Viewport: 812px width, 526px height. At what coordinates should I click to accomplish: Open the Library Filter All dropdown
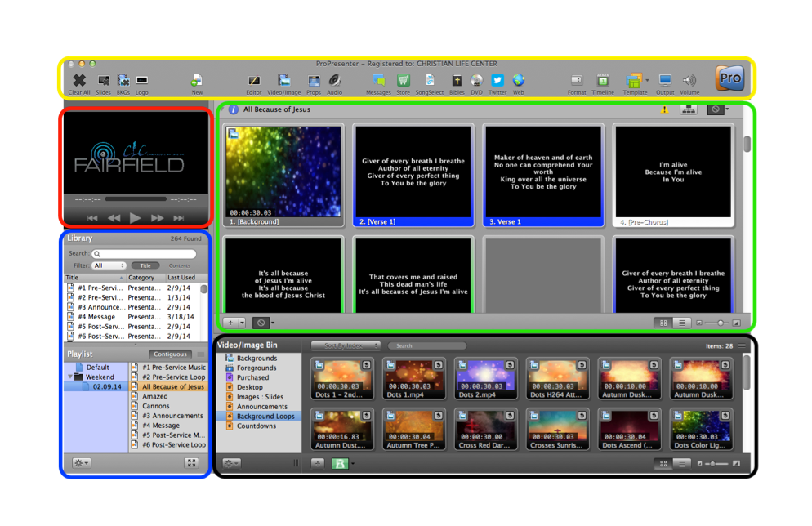click(x=109, y=265)
